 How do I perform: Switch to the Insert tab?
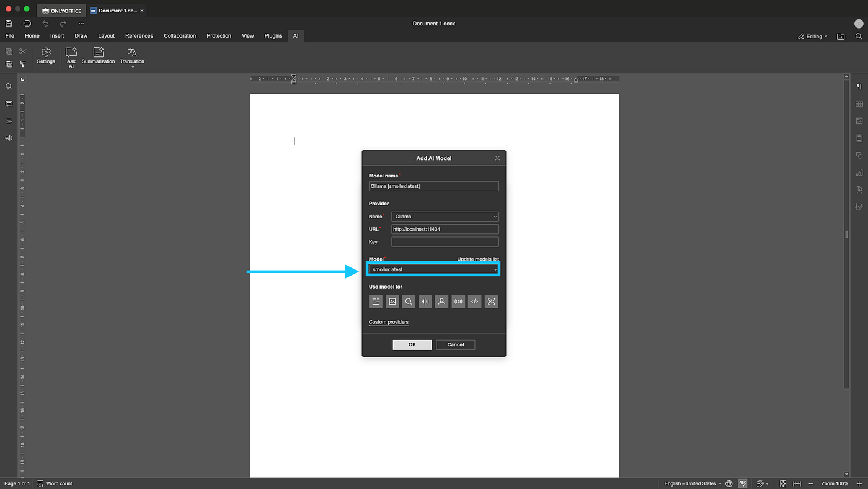57,36
